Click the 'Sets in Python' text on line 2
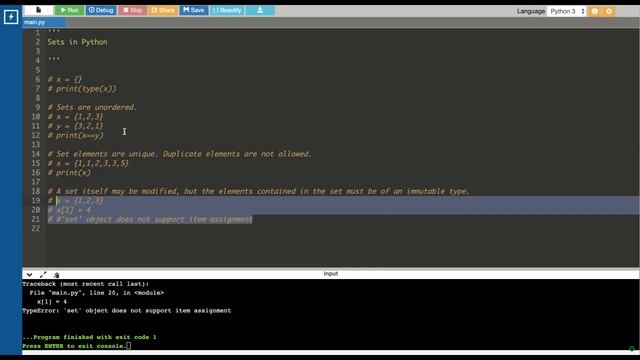The height and width of the screenshot is (360, 640). 78,42
